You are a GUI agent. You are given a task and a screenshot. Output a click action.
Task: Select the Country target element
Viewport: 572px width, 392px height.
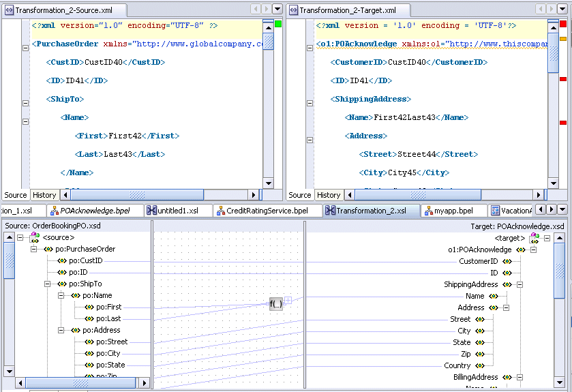pos(457,365)
